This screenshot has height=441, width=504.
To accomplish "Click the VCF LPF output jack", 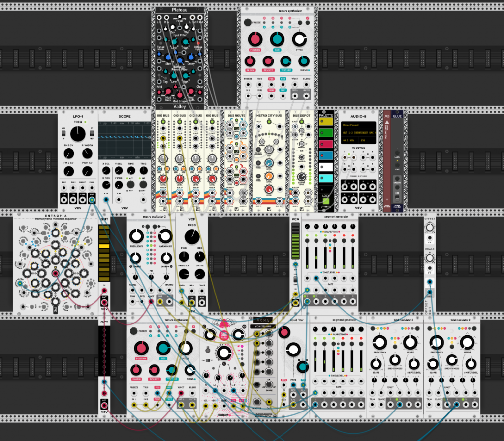I will click(192, 302).
